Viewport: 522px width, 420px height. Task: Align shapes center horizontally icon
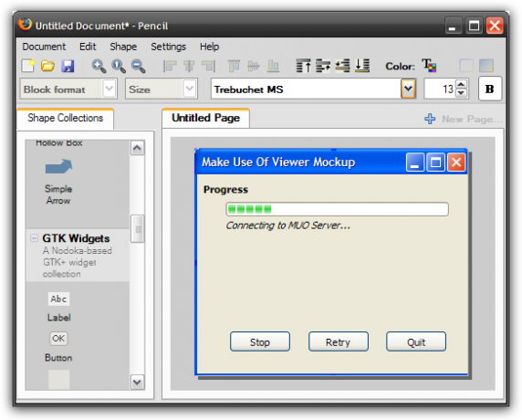point(189,66)
